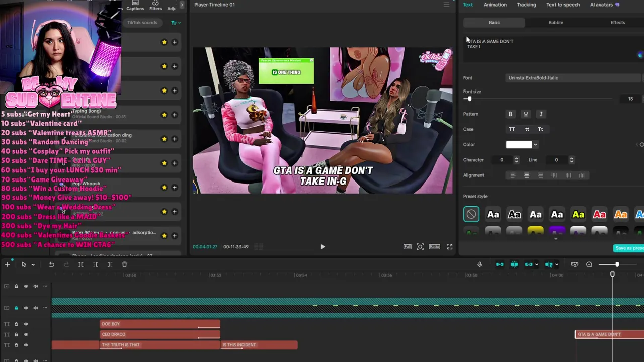
Task: Open more options for the top video track
Action: [45, 286]
